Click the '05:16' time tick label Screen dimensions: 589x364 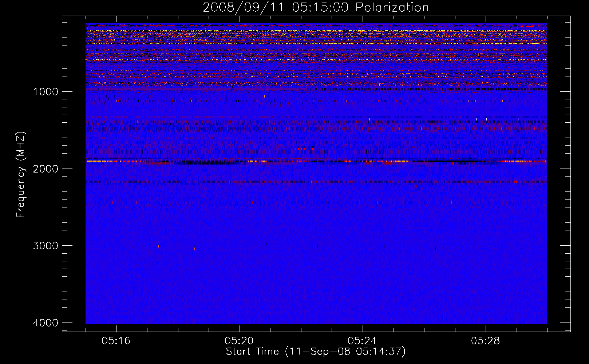click(x=116, y=341)
